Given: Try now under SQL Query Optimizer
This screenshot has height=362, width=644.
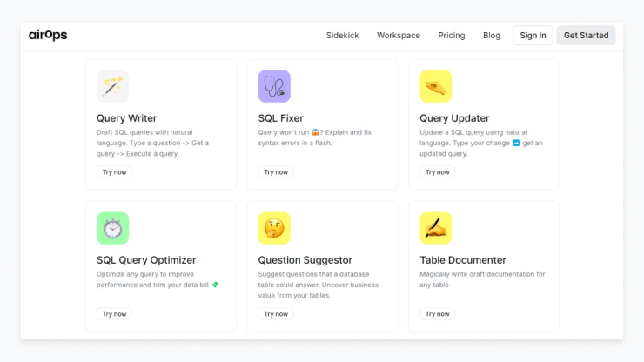Looking at the screenshot, I should coord(114,314).
